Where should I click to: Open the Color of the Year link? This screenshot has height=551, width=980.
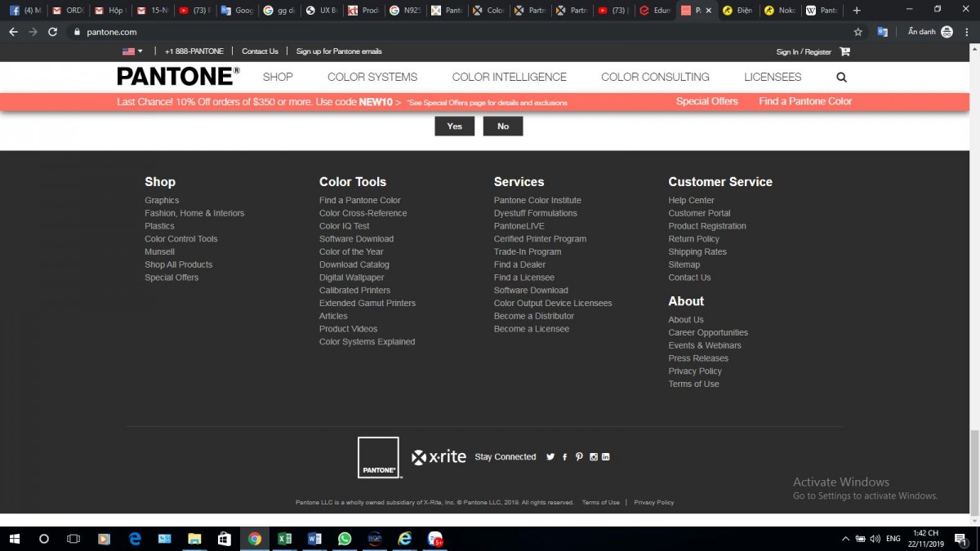pos(351,251)
